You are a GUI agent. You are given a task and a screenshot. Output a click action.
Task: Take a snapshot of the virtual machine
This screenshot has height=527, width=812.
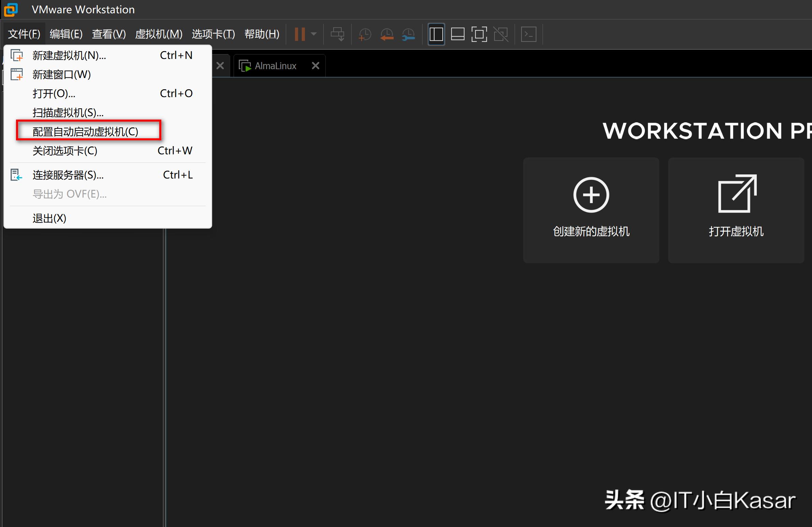pos(365,34)
